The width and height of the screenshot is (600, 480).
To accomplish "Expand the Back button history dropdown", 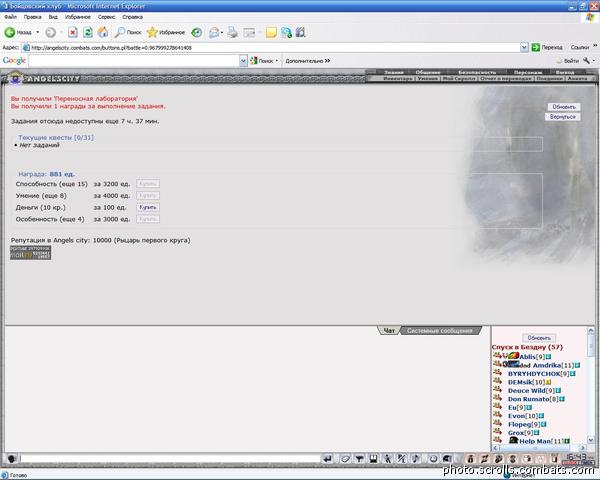I will 38,33.
